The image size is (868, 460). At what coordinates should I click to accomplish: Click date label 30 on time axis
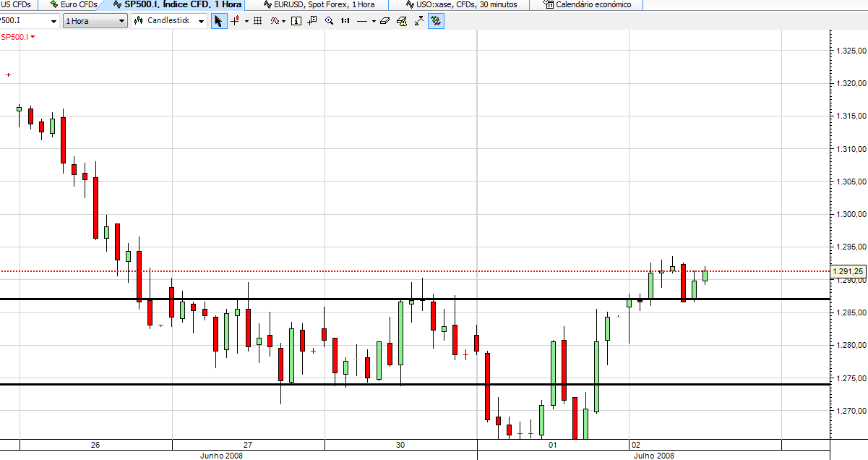(x=400, y=445)
